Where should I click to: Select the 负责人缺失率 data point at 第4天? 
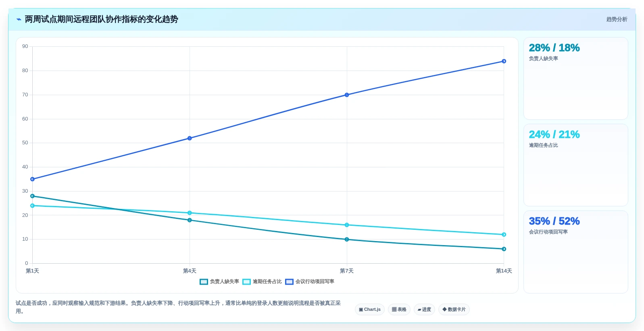click(190, 220)
